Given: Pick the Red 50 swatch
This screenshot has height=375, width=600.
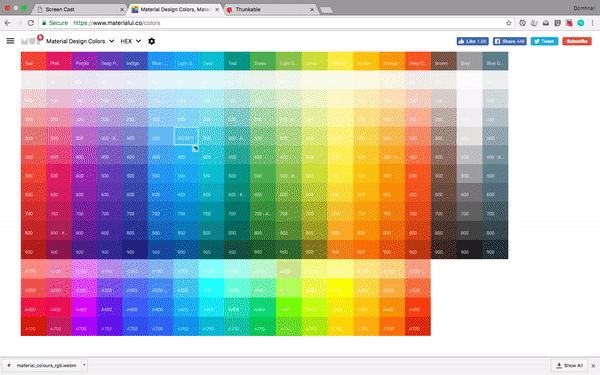Looking at the screenshot, I should [x=33, y=80].
